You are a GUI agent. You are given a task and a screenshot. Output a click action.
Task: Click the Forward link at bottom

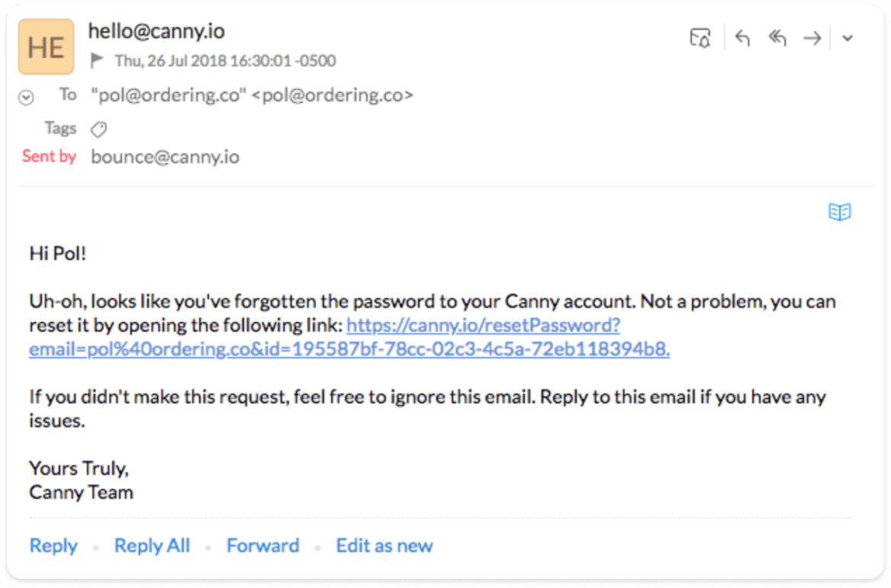click(x=262, y=545)
